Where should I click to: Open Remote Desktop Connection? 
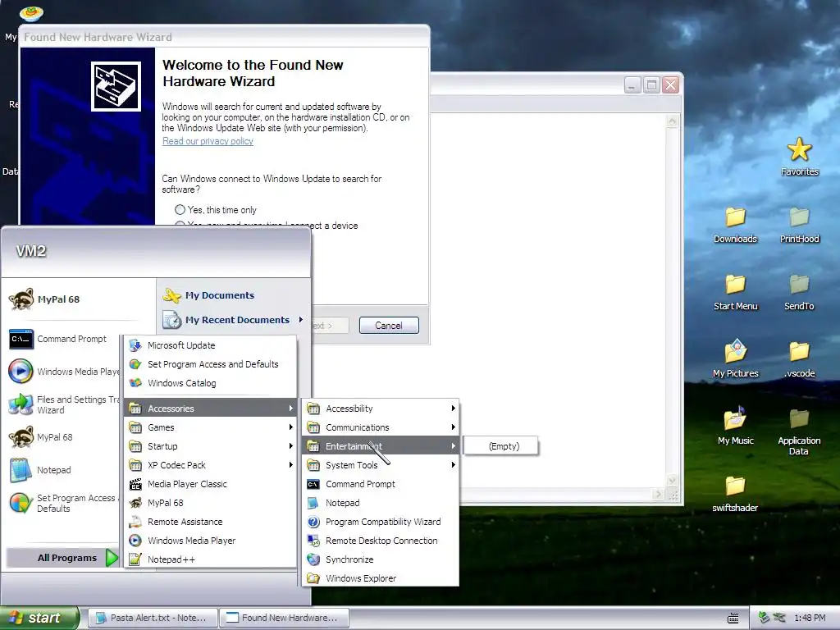pyautogui.click(x=381, y=541)
